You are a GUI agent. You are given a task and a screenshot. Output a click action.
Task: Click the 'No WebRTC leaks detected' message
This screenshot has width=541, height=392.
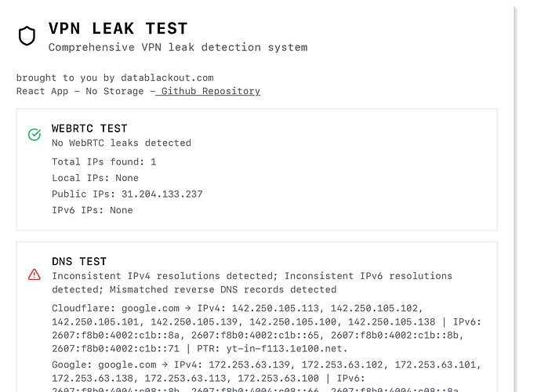coord(122,143)
